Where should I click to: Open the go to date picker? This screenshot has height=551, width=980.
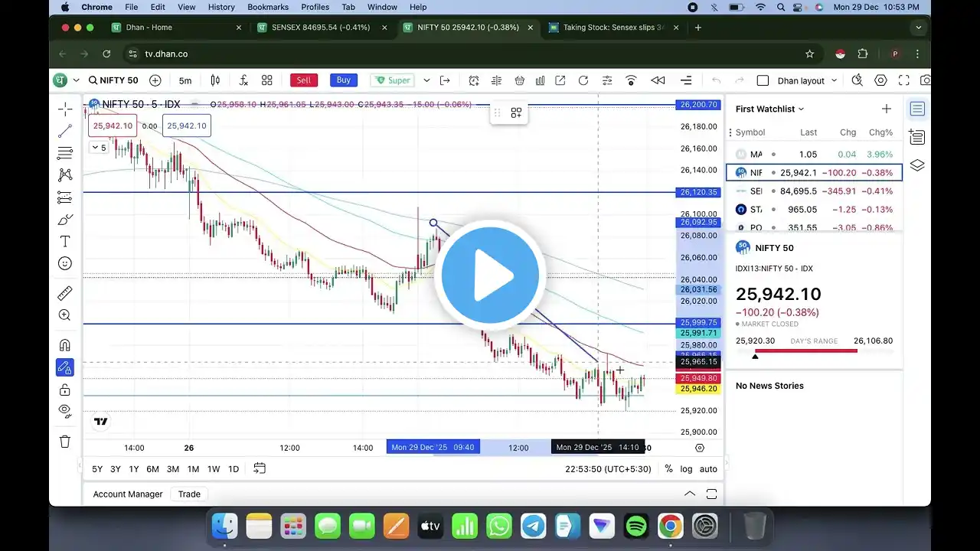pyautogui.click(x=260, y=468)
